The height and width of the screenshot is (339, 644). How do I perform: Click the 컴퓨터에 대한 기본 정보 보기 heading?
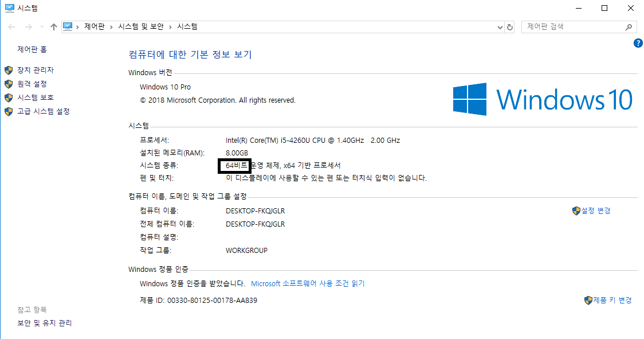[x=190, y=54]
